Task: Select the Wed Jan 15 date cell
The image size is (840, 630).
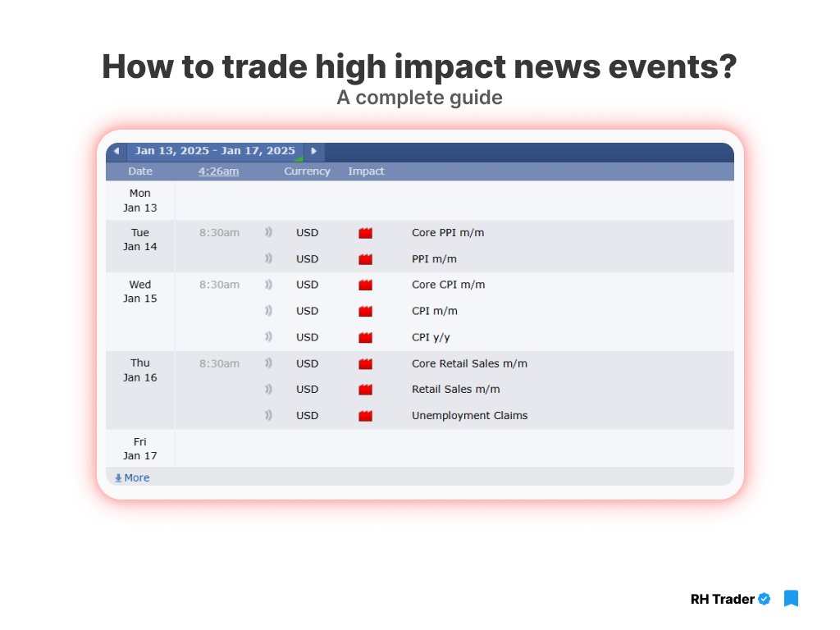Action: pos(139,311)
